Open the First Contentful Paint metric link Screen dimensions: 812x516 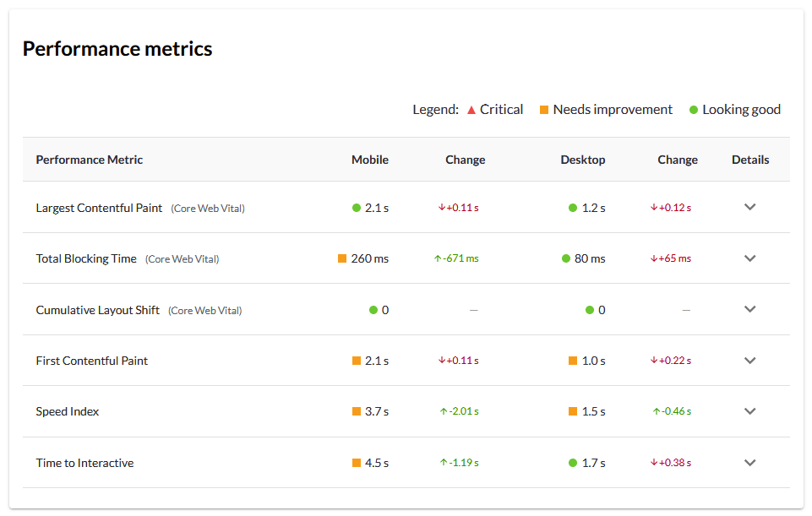click(91, 360)
